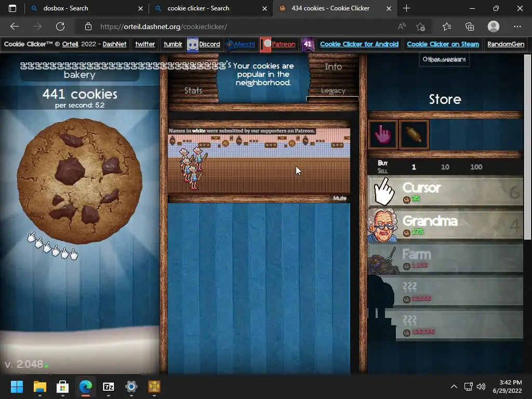Activate Read aloud in address bar

point(402,26)
